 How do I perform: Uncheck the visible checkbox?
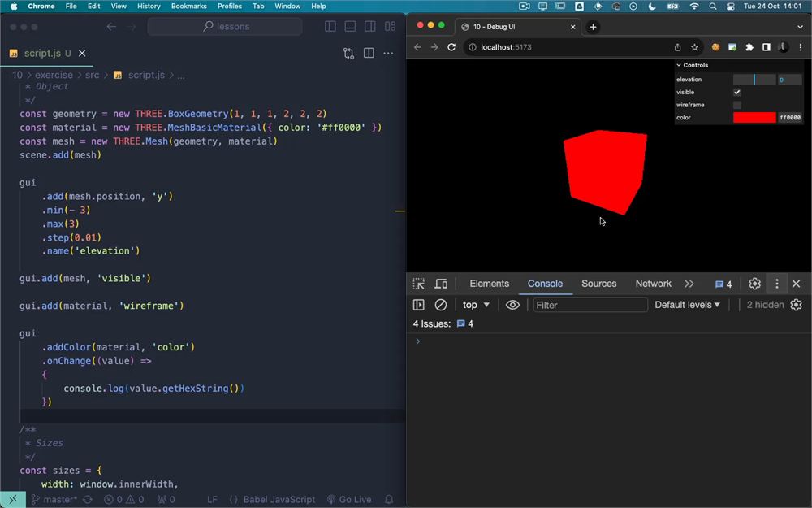coord(737,93)
